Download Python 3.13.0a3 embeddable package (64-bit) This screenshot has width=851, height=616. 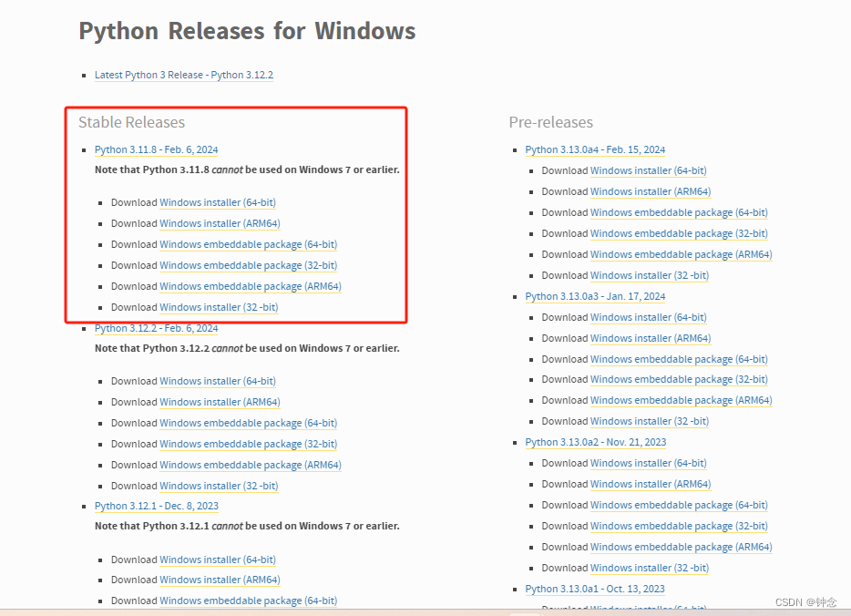pyautogui.click(x=679, y=359)
